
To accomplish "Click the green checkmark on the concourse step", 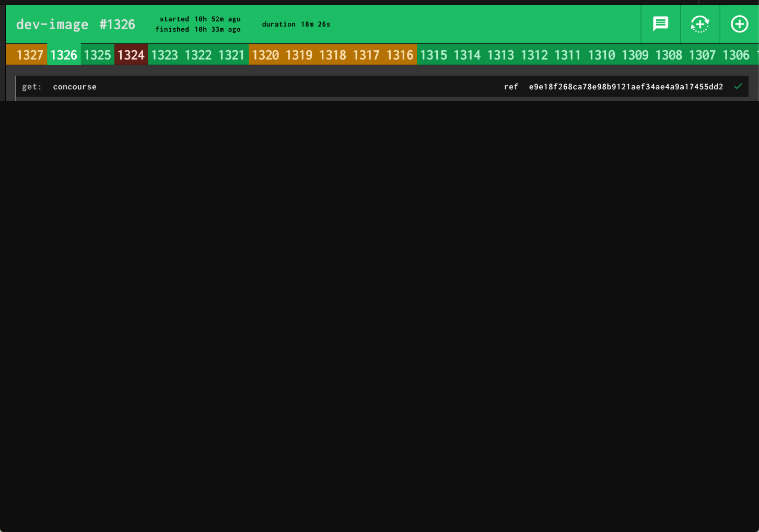I will coord(738,87).
